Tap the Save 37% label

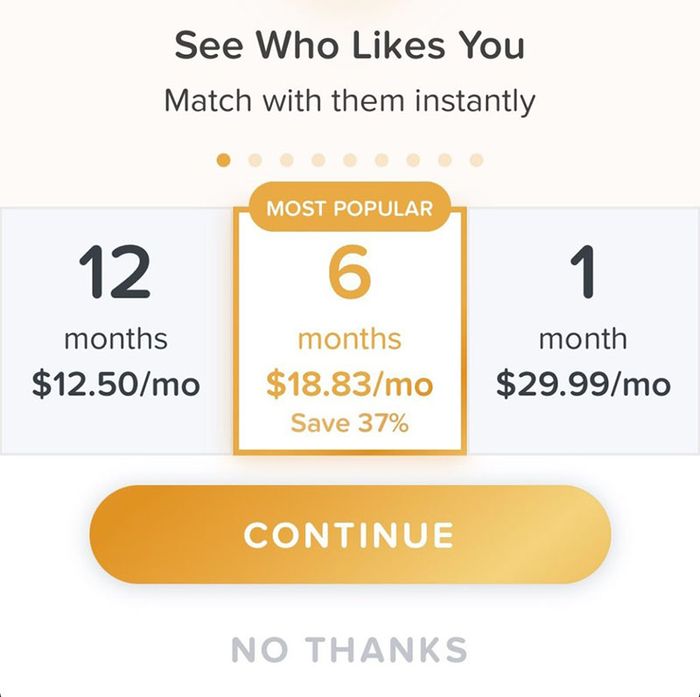[350, 423]
